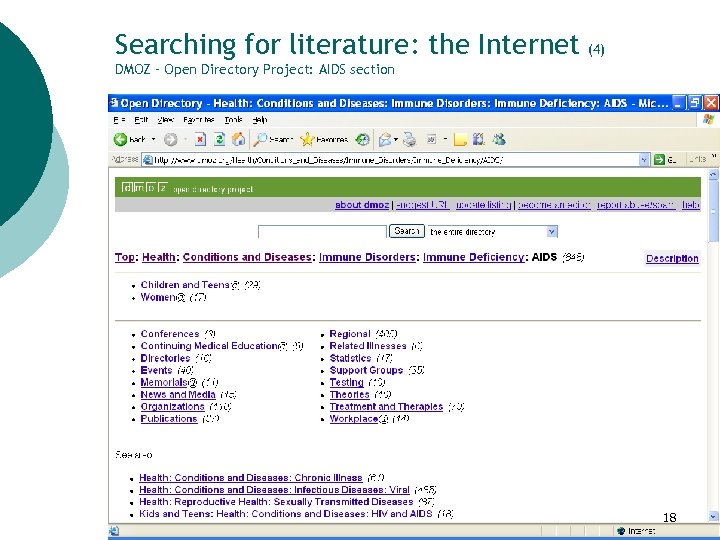720x540 pixels.
Task: Open the 'News and Media' category
Action: [178, 394]
